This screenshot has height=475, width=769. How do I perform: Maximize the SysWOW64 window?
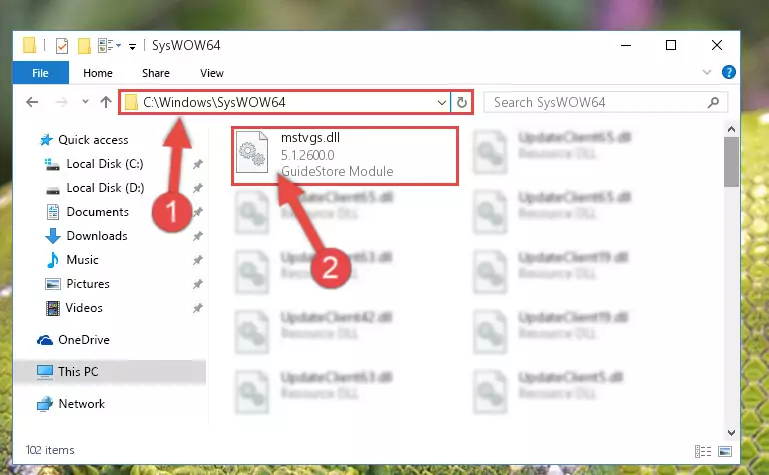[x=671, y=46]
